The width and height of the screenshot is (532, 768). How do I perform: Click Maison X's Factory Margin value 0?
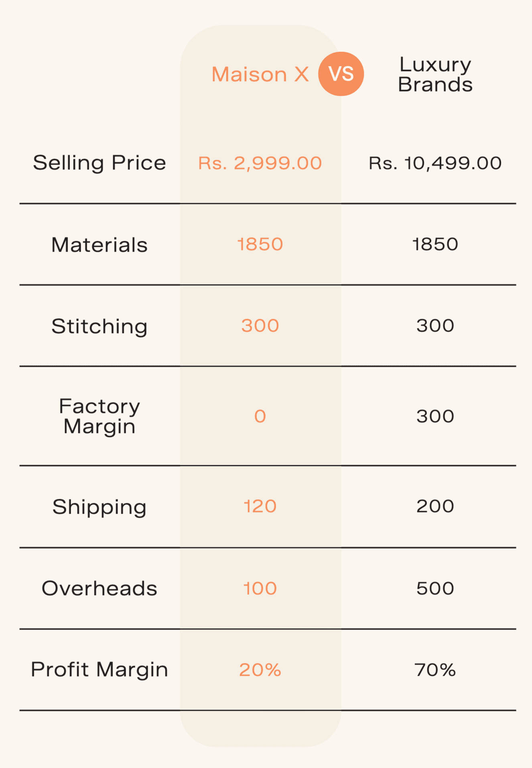pyautogui.click(x=260, y=417)
